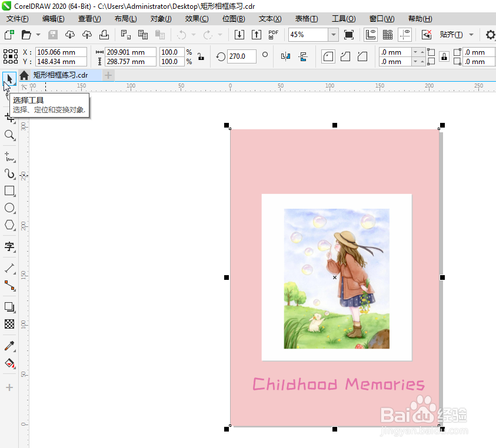Toggle show rulers button
496x448 pixels.
click(x=371, y=35)
